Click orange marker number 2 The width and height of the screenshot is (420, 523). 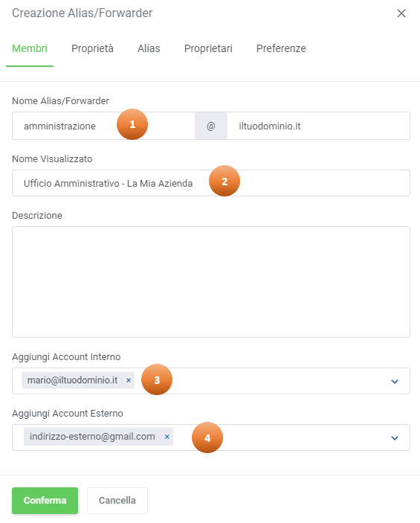tap(224, 181)
